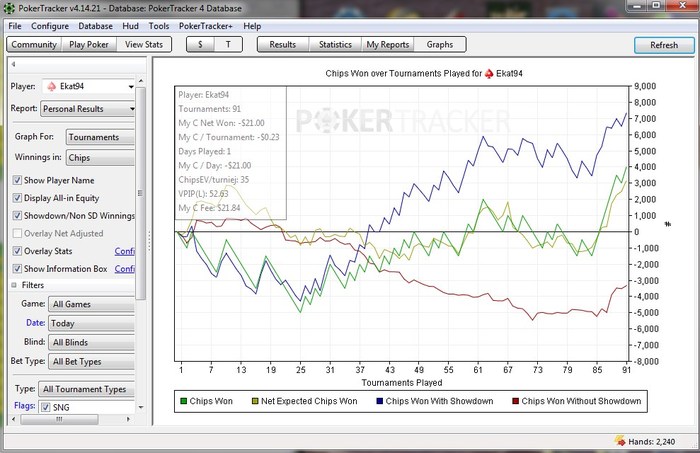Switch to the Community tab
700x453 pixels.
click(x=34, y=45)
